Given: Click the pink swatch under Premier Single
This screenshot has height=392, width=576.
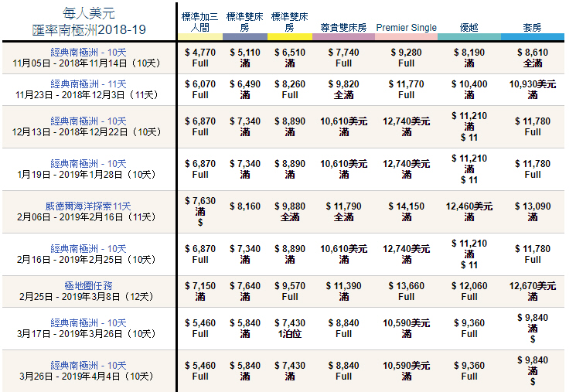Looking at the screenshot, I should [x=406, y=37].
